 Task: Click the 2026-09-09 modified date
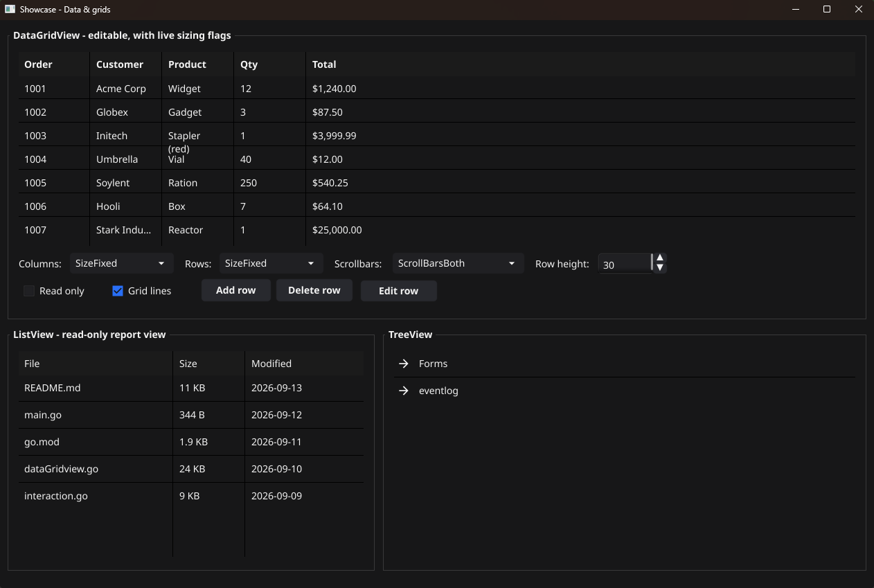tap(305, 496)
